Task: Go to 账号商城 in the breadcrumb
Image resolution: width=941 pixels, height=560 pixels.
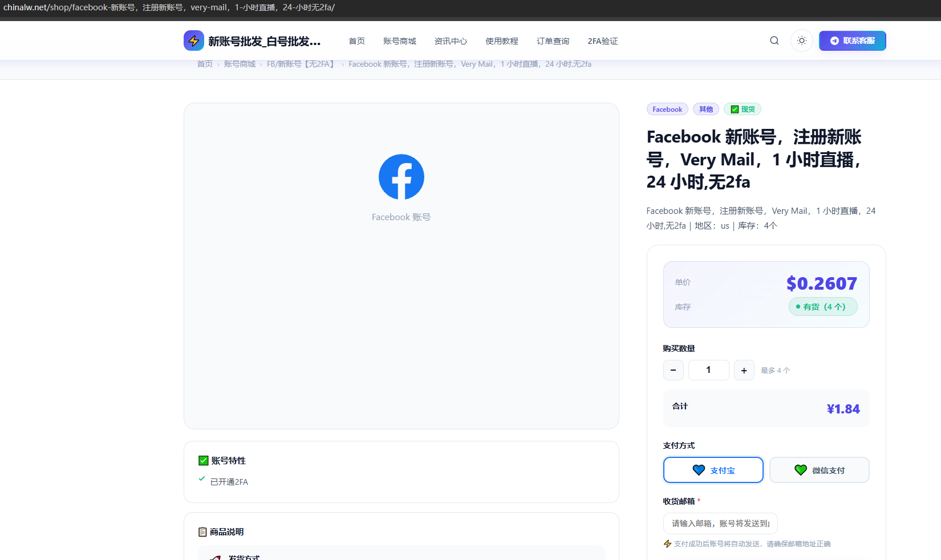Action: pos(240,64)
